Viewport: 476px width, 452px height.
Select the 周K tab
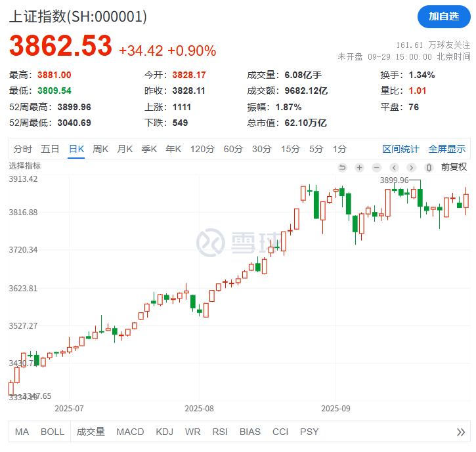[100, 149]
